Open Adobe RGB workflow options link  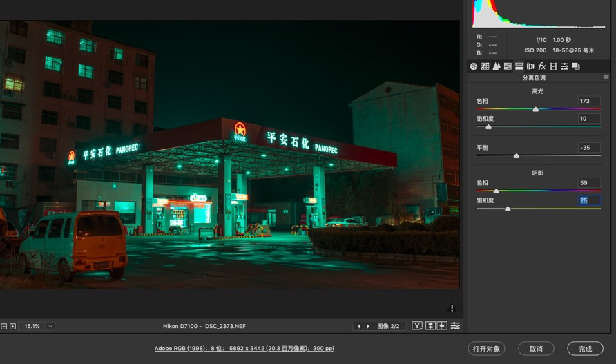tap(244, 348)
